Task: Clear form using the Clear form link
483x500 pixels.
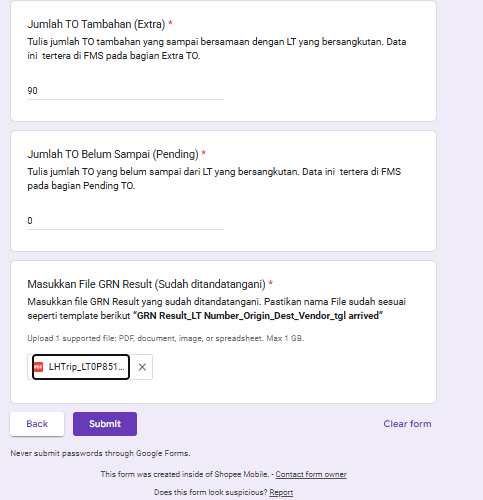Action: pyautogui.click(x=407, y=424)
